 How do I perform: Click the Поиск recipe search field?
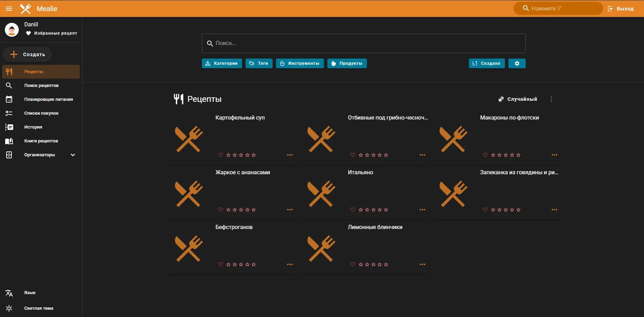click(363, 43)
